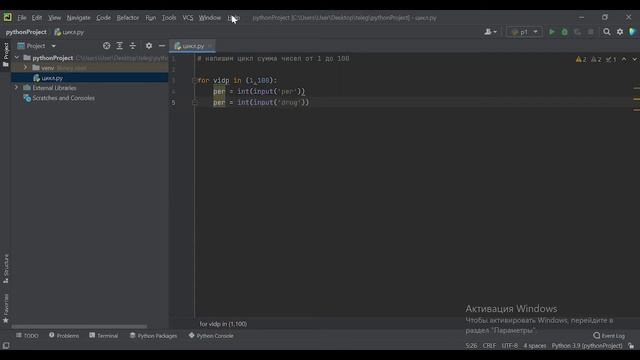Click fold marker on the for line
Image resolution: width=640 pixels, height=360 pixels.
coord(195,80)
